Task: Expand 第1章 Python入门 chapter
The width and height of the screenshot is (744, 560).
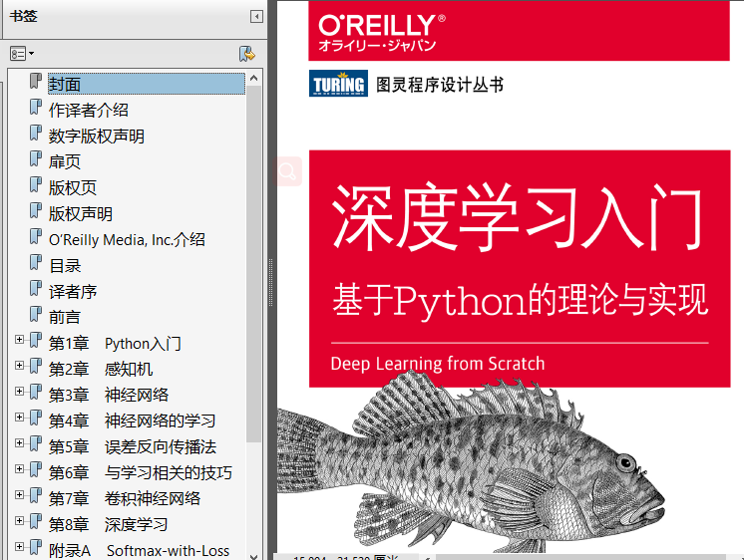Action: (19, 340)
